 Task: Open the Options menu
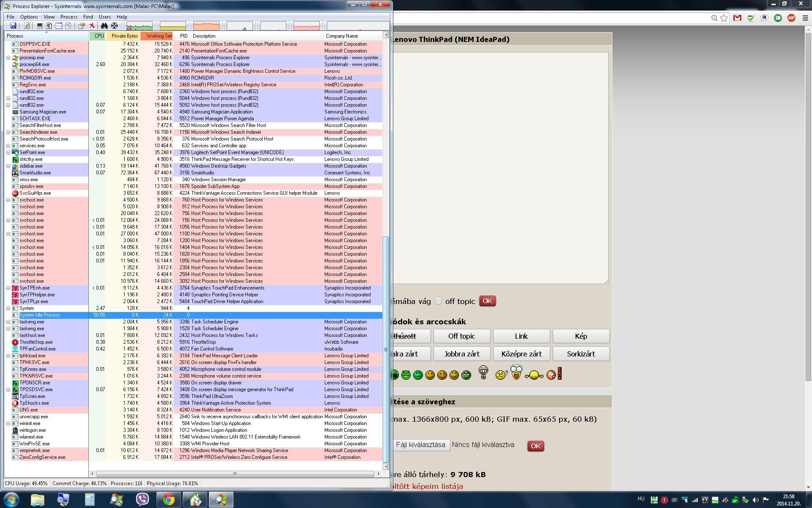29,17
